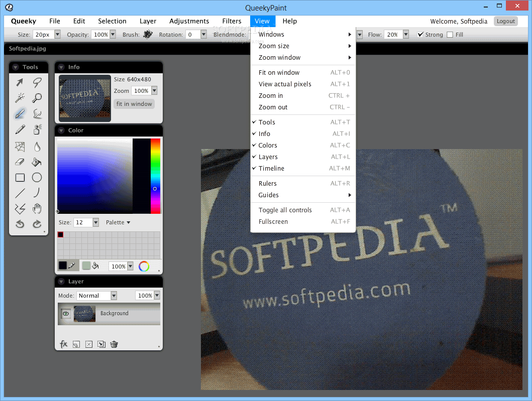This screenshot has width=532, height=401.
Task: Select the eraser tool
Action: (20, 162)
